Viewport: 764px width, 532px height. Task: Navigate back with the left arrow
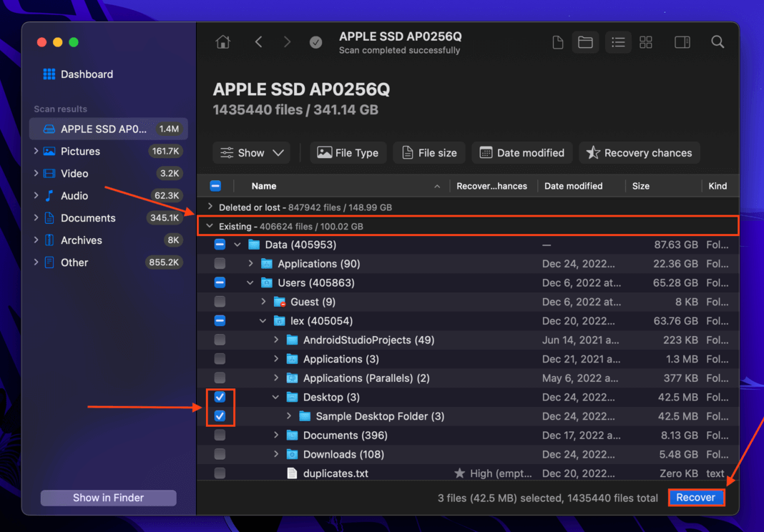click(x=259, y=42)
